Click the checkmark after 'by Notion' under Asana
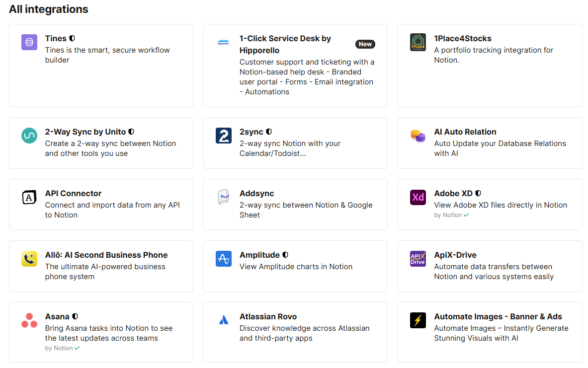588x368 pixels. tap(77, 348)
